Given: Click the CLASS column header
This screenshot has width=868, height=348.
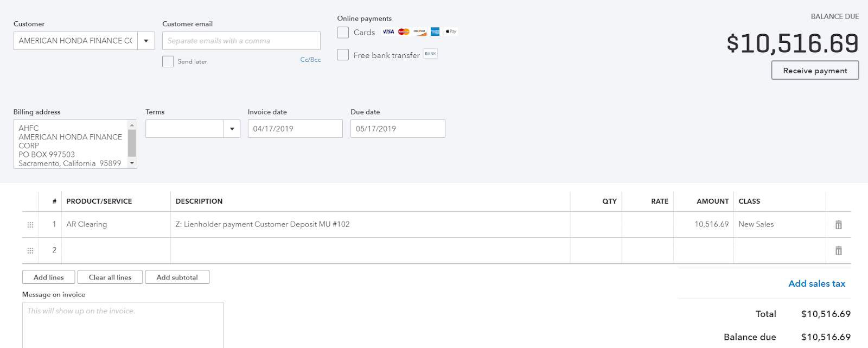Looking at the screenshot, I should 749,201.
